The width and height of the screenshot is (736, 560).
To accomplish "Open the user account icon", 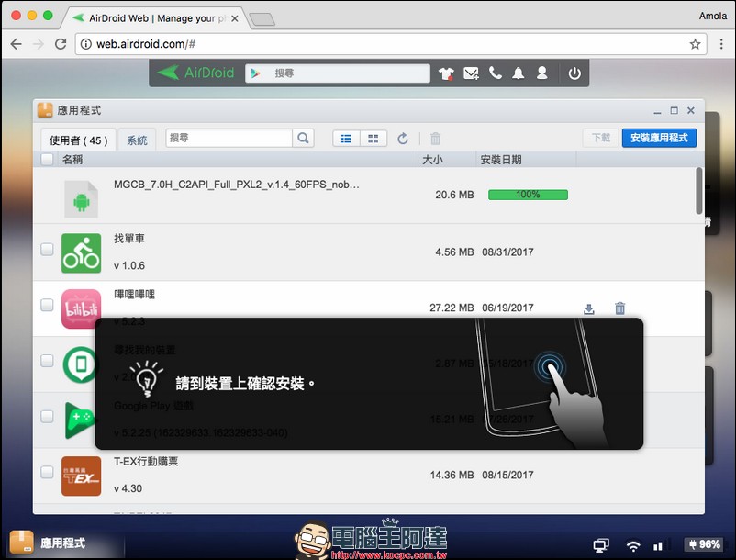I will pyautogui.click(x=541, y=73).
